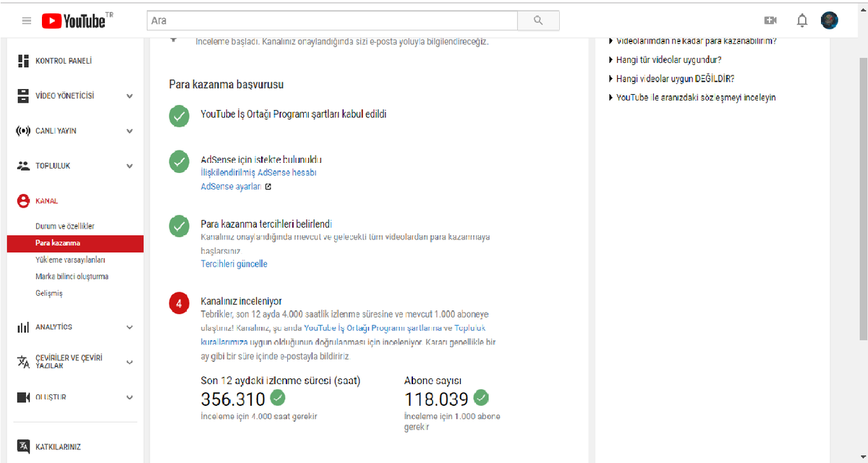
Task: Expand Çeviriler ve Çeviri Yazılar chevron
Action: 129,362
